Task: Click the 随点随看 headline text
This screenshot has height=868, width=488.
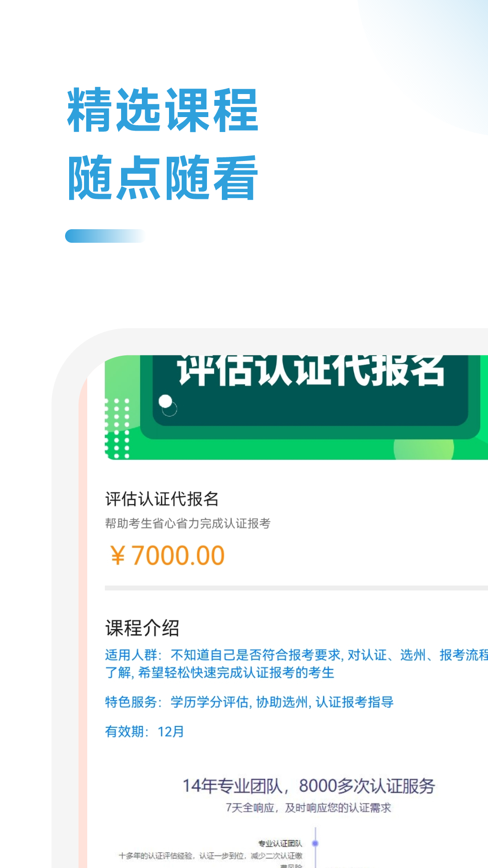Action: 163,177
